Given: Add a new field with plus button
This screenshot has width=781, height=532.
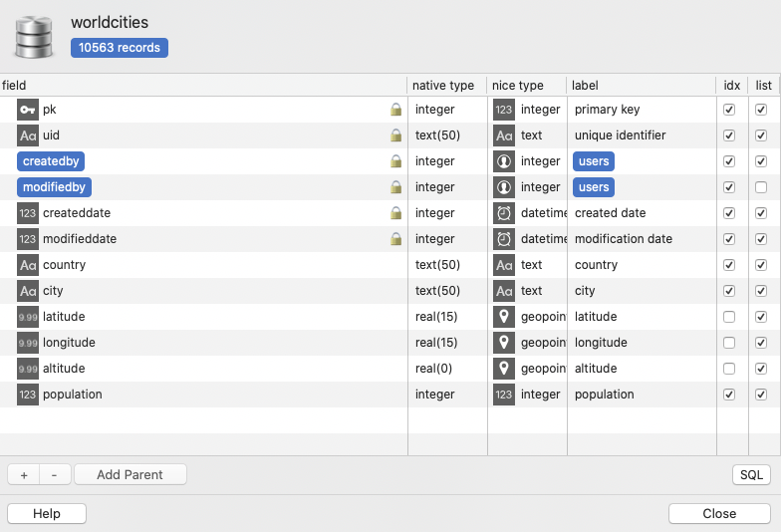Looking at the screenshot, I should click(24, 475).
